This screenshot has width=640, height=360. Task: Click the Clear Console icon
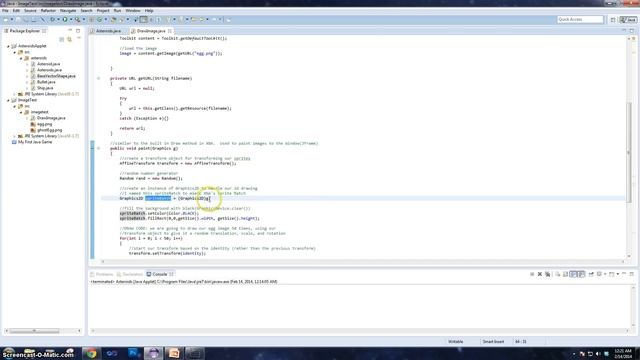pyautogui.click(x=558, y=274)
